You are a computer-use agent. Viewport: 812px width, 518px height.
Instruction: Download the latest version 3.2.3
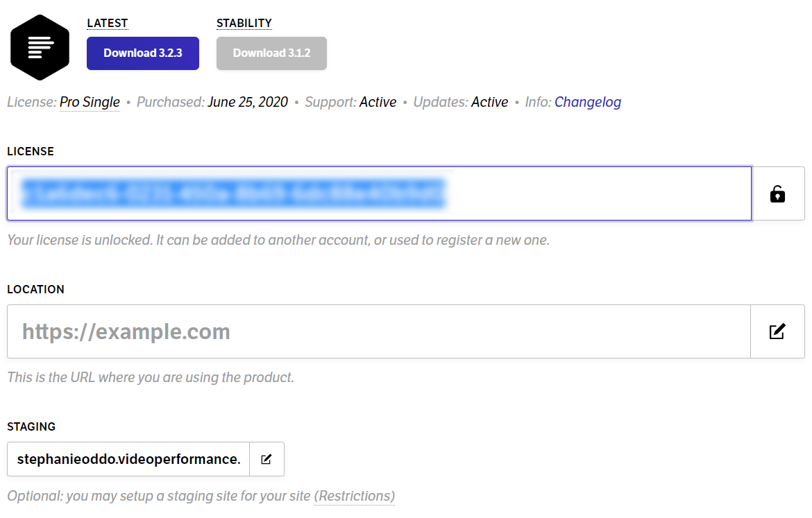click(143, 53)
